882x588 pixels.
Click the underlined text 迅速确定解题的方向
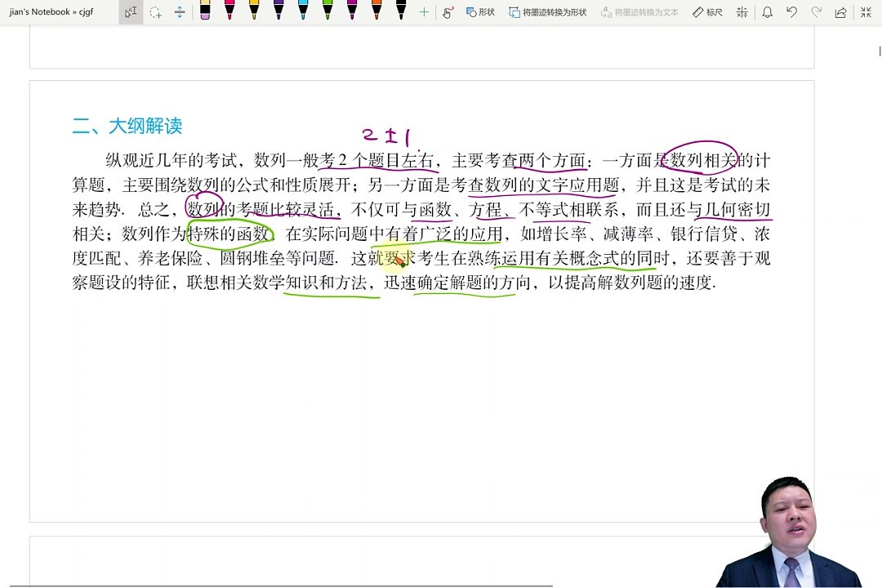click(x=457, y=283)
